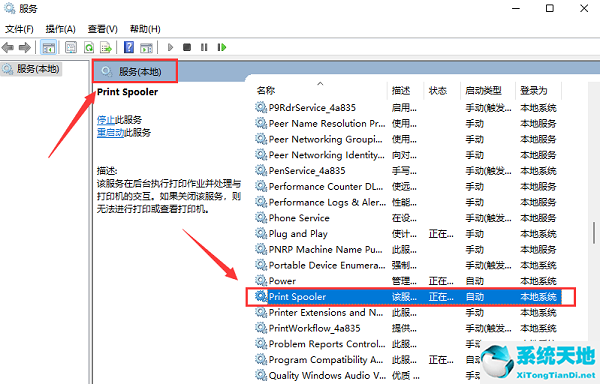This screenshot has width=600, height=384.
Task: Minimize the 服务 window
Action: click(515, 8)
